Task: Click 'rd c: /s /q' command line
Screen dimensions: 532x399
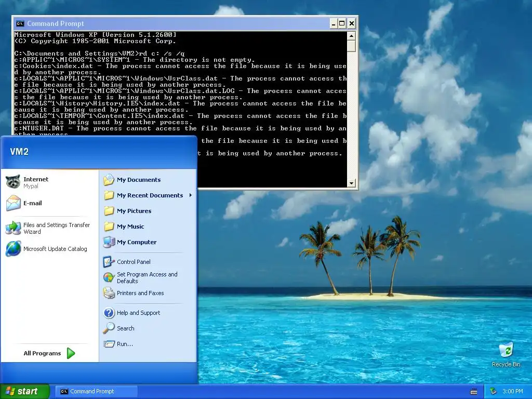Action: pyautogui.click(x=162, y=54)
